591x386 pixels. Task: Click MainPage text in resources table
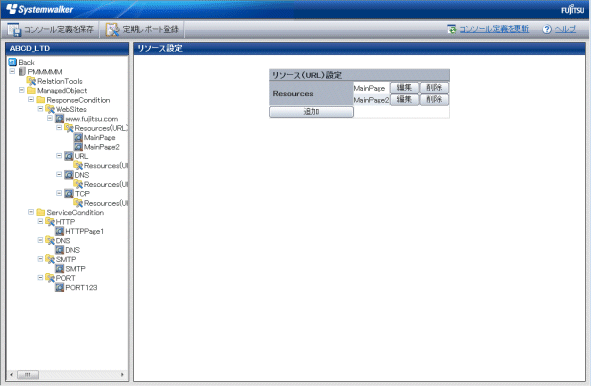pos(369,88)
